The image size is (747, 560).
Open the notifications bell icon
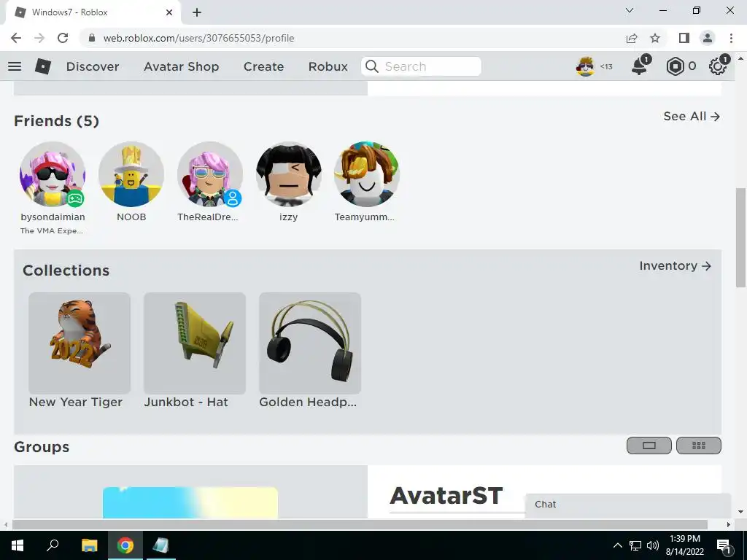coord(639,66)
